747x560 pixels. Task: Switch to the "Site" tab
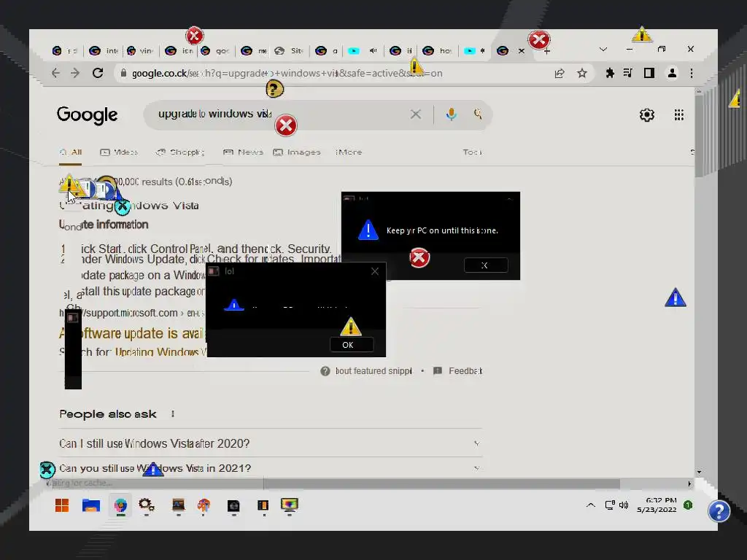point(290,51)
